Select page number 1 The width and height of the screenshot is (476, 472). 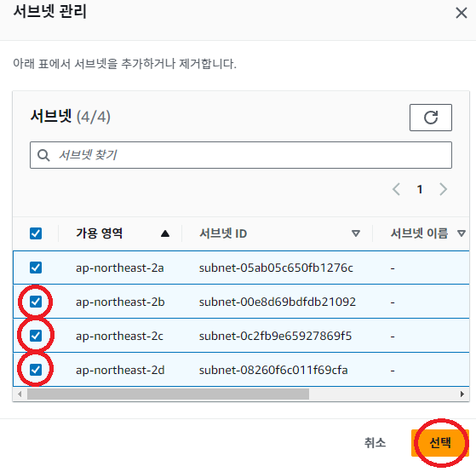[420, 189]
